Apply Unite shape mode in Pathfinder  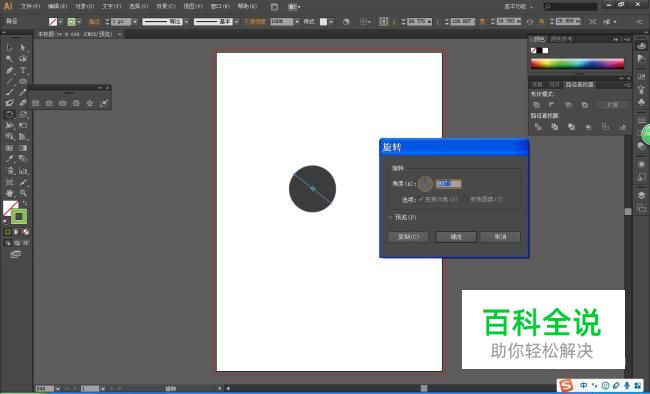pos(536,105)
